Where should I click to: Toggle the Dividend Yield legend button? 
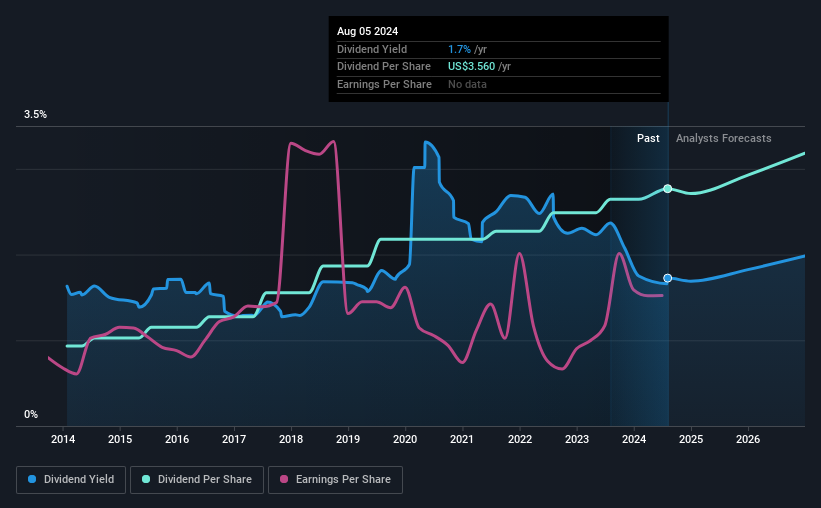[x=71, y=480]
